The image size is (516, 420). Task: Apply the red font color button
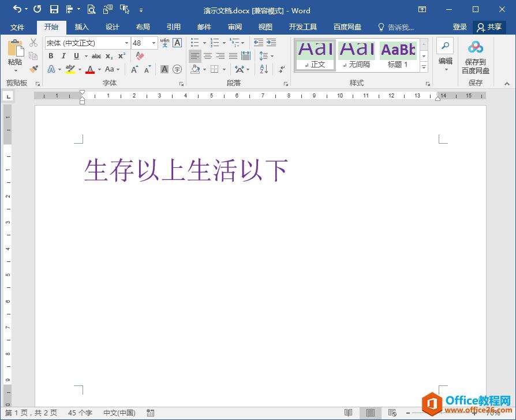click(90, 69)
